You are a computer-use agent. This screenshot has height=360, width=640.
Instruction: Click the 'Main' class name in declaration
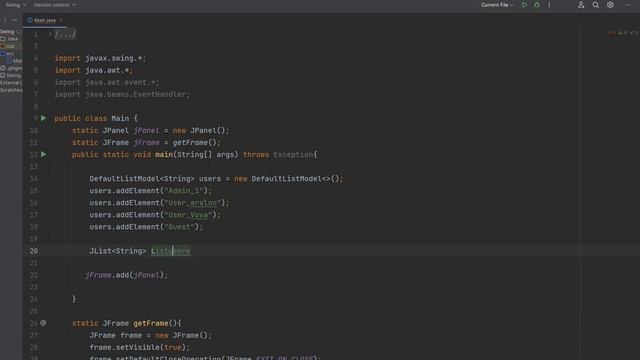pos(120,118)
